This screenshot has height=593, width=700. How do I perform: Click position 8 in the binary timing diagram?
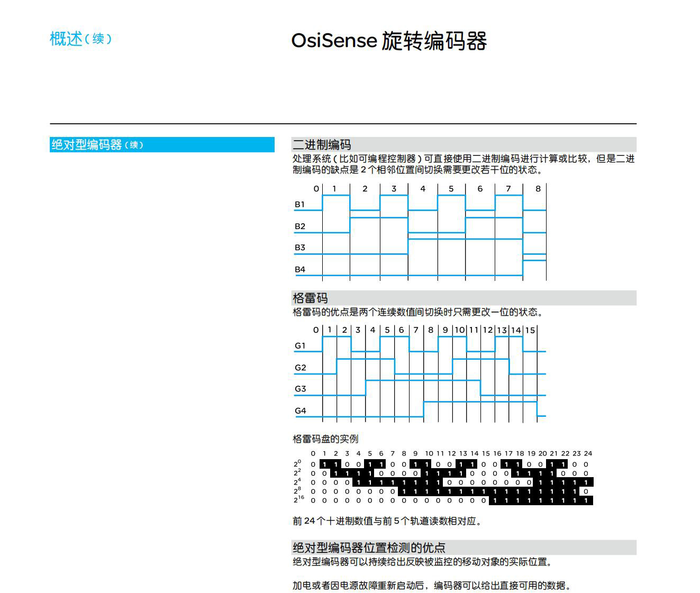[x=538, y=189]
